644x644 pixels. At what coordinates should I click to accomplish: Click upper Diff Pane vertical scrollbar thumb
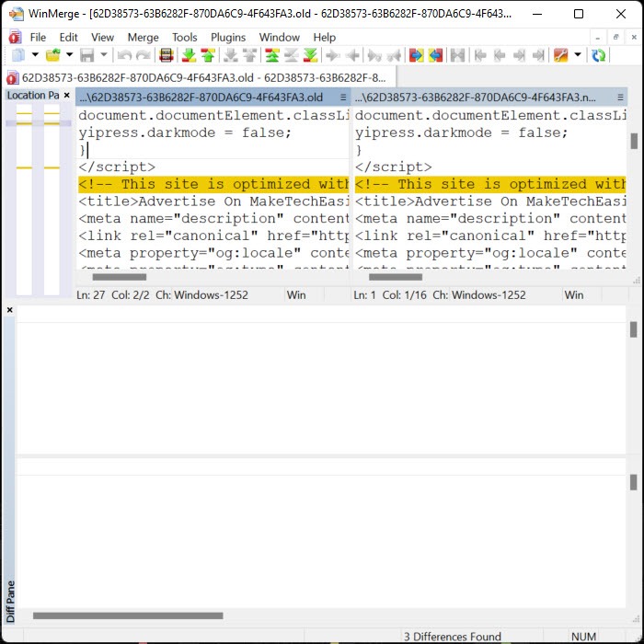tap(633, 329)
